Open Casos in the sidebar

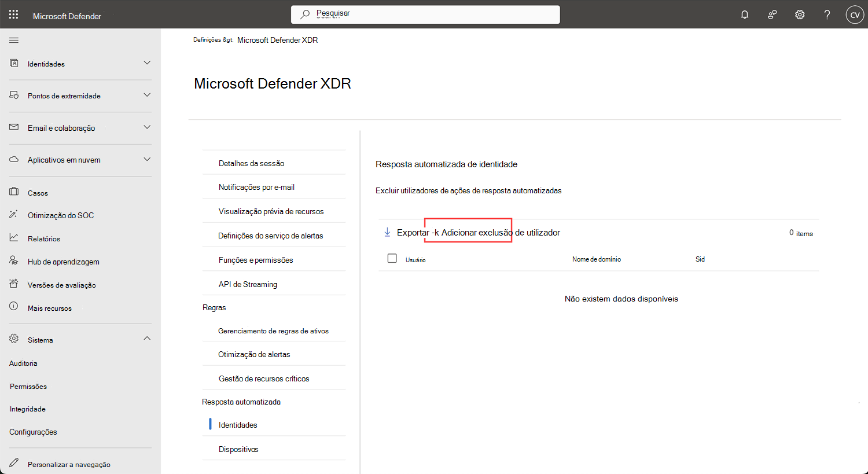(x=38, y=193)
